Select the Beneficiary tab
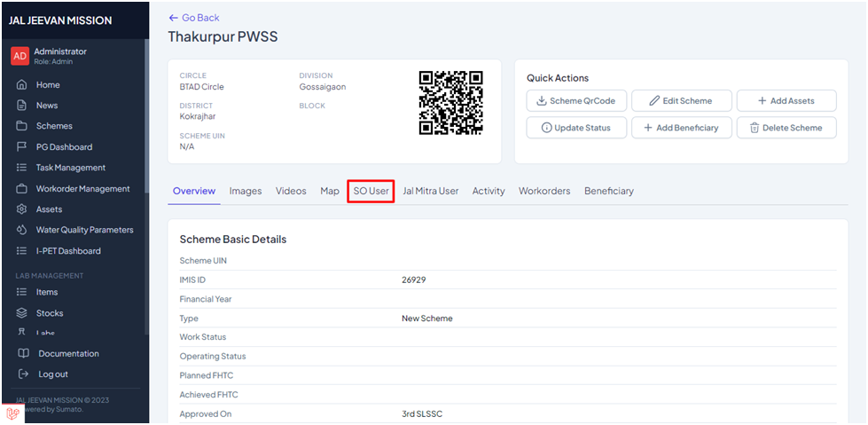868x425 pixels. pyautogui.click(x=608, y=191)
